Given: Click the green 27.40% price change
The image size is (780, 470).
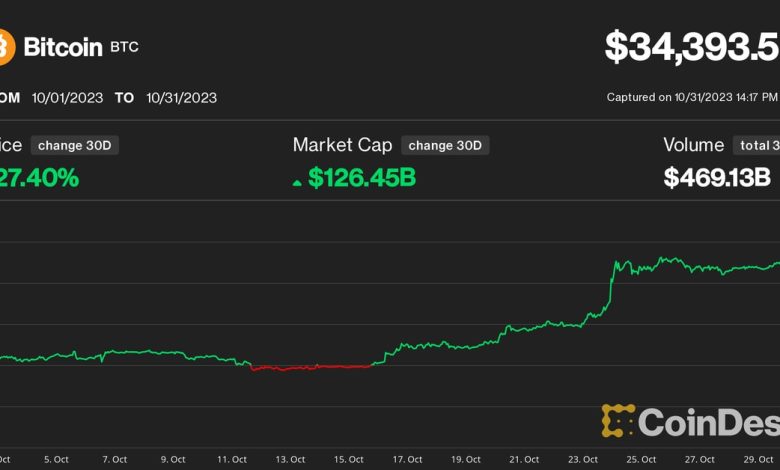Looking at the screenshot, I should 40,178.
